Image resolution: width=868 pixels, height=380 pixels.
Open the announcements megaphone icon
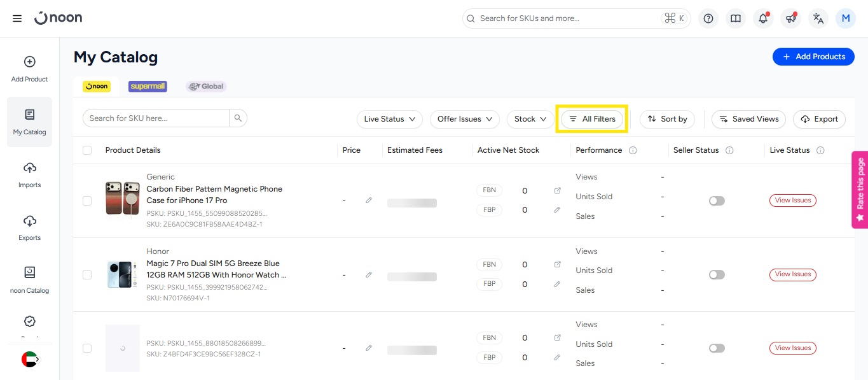point(791,18)
